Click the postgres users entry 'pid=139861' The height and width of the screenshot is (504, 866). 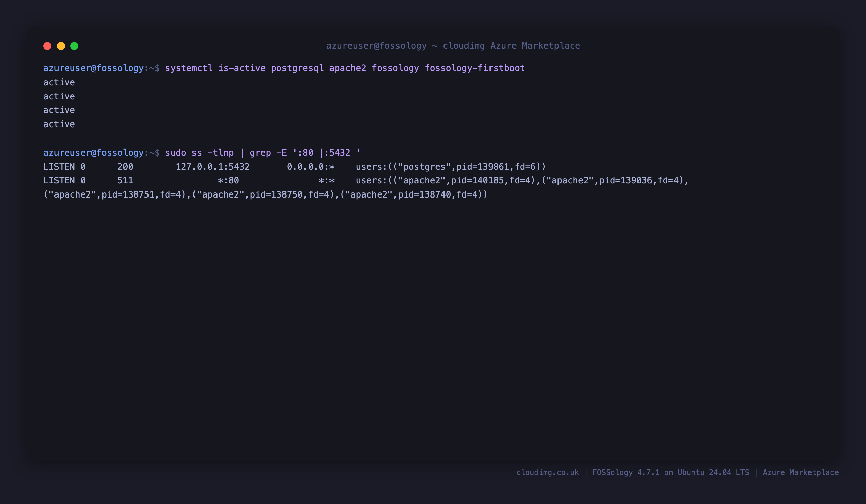(x=483, y=167)
